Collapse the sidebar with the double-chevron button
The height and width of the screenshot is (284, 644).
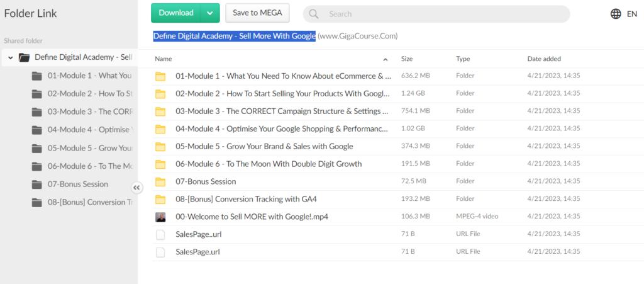point(136,188)
